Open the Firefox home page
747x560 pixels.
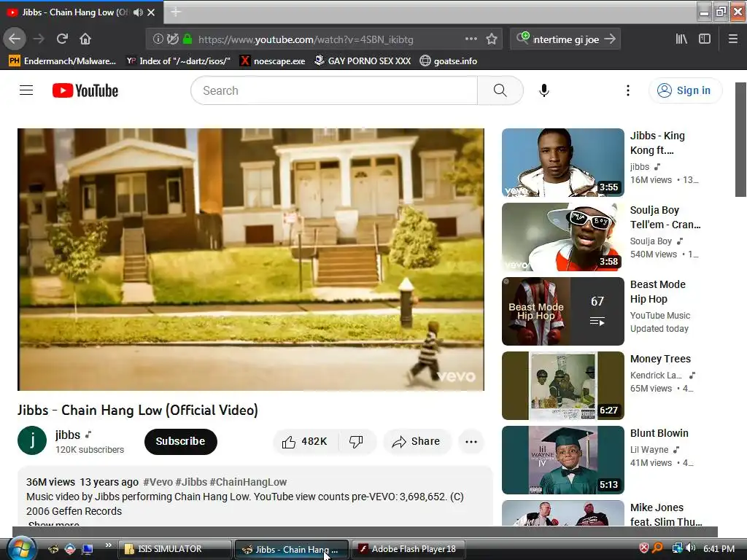click(x=85, y=39)
